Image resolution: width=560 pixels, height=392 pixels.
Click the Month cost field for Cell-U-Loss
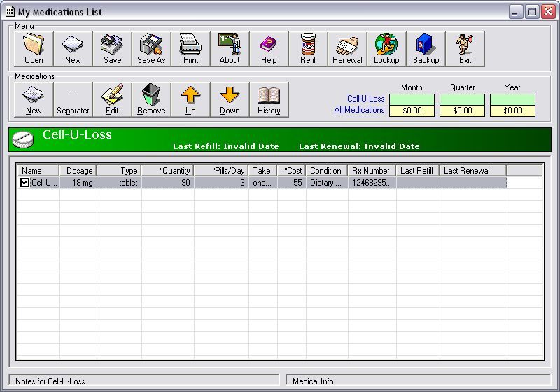tap(412, 99)
